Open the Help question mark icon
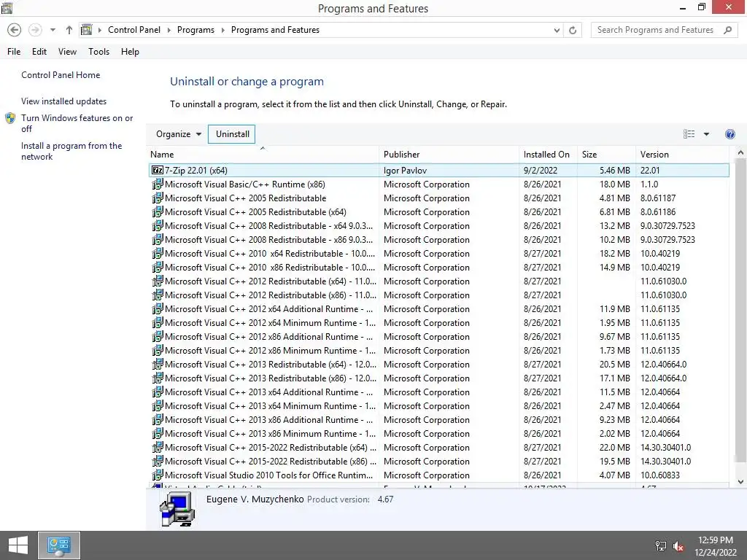The height and width of the screenshot is (560, 747). [x=729, y=134]
